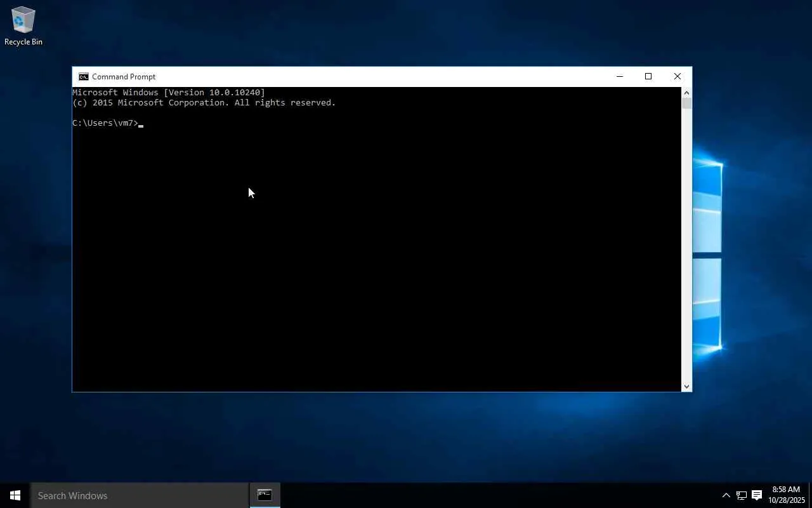Click the Command Prompt scrollbar up arrow
The height and width of the screenshot is (508, 812).
click(x=686, y=93)
